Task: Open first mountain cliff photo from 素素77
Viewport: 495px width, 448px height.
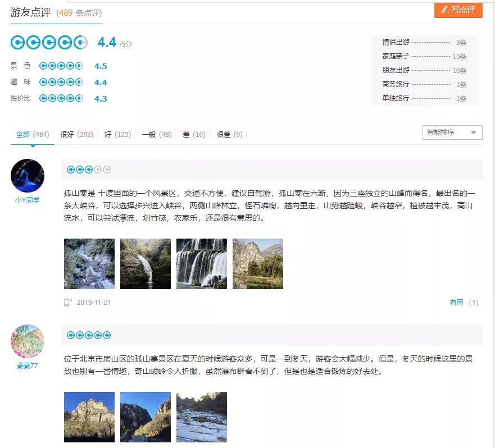Action: tap(89, 417)
